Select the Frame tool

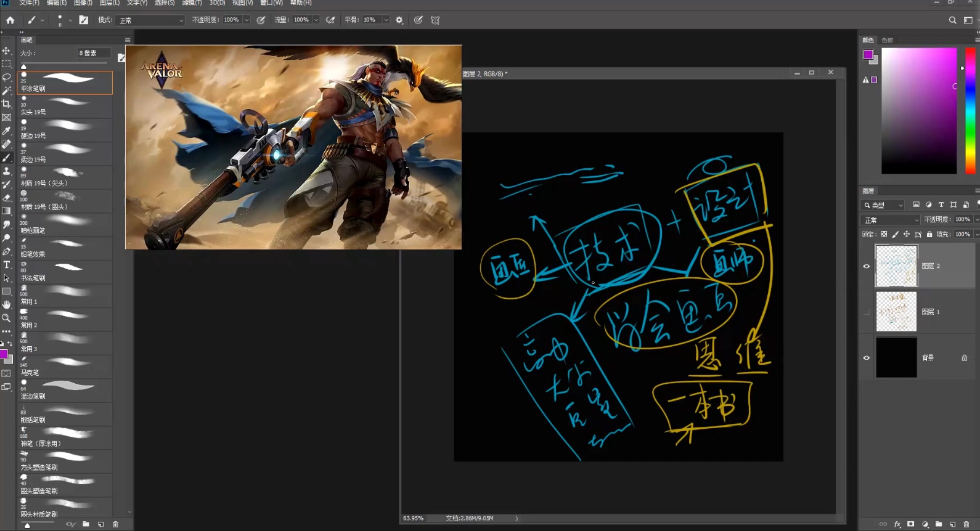click(x=6, y=117)
